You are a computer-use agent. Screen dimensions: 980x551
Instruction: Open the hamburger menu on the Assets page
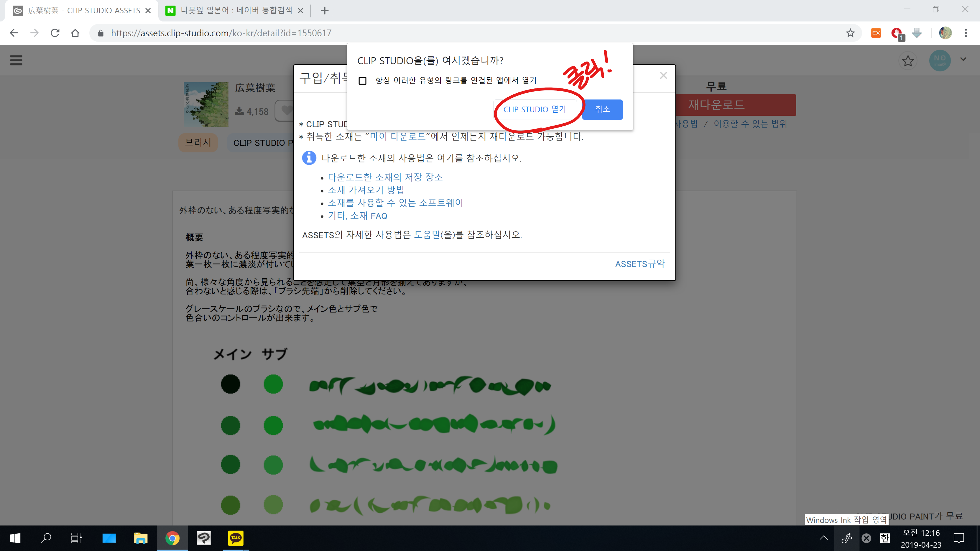pos(16,60)
